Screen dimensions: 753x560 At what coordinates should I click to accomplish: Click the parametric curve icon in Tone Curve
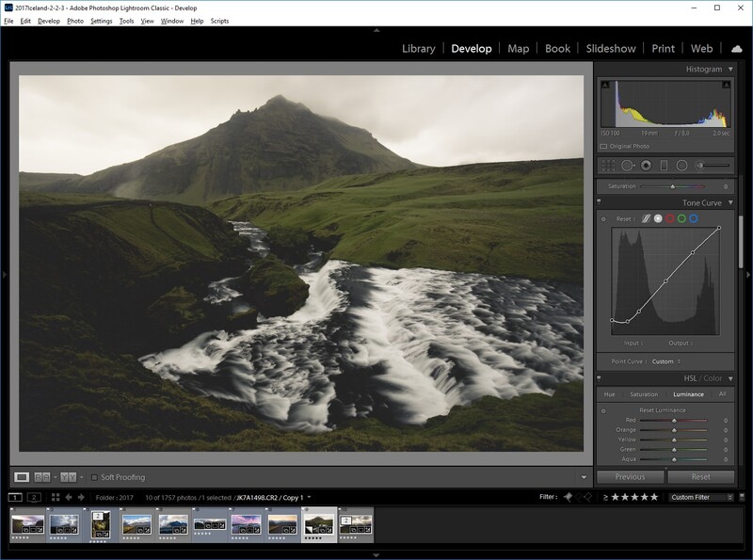647,219
